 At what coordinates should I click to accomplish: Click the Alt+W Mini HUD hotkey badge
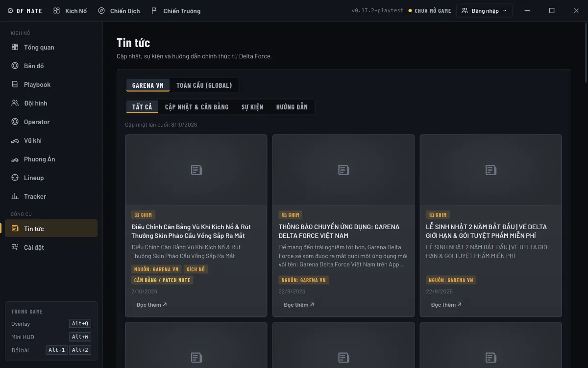pos(80,337)
